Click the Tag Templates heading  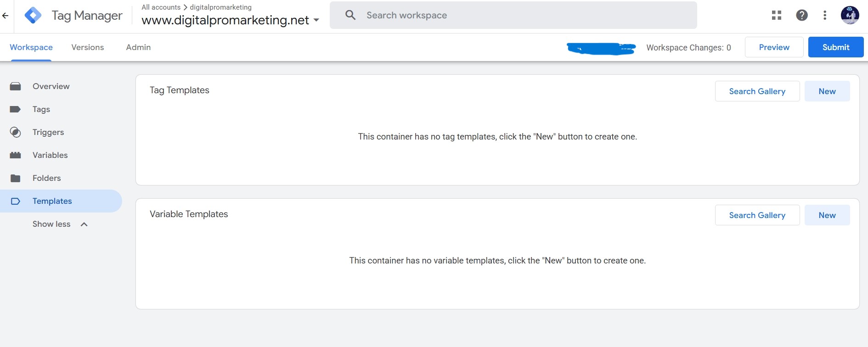[179, 90]
